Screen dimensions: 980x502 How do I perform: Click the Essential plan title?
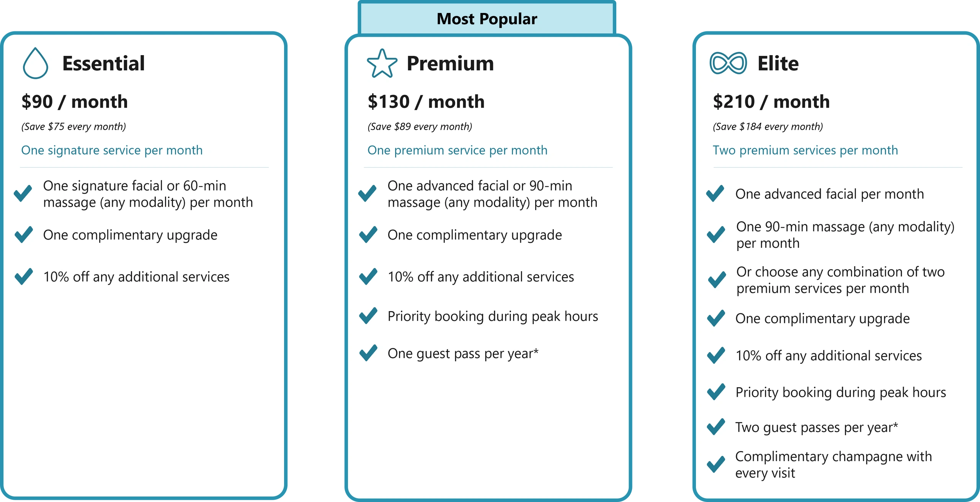coord(103,64)
